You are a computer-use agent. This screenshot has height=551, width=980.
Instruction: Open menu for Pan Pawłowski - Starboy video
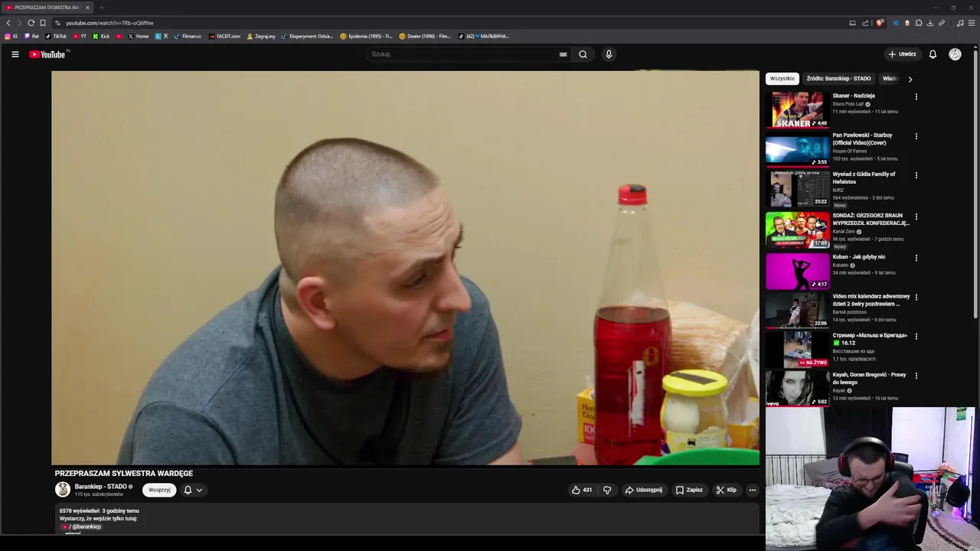tap(916, 136)
